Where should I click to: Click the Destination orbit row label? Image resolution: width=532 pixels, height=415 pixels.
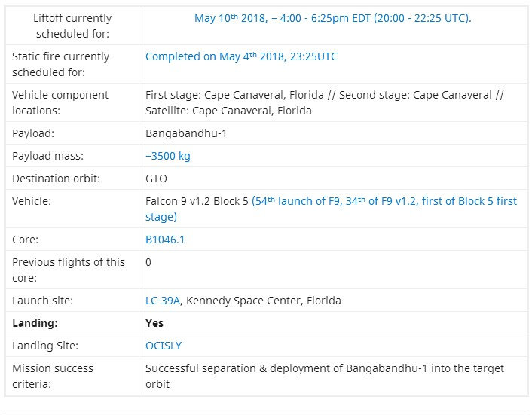coord(56,179)
